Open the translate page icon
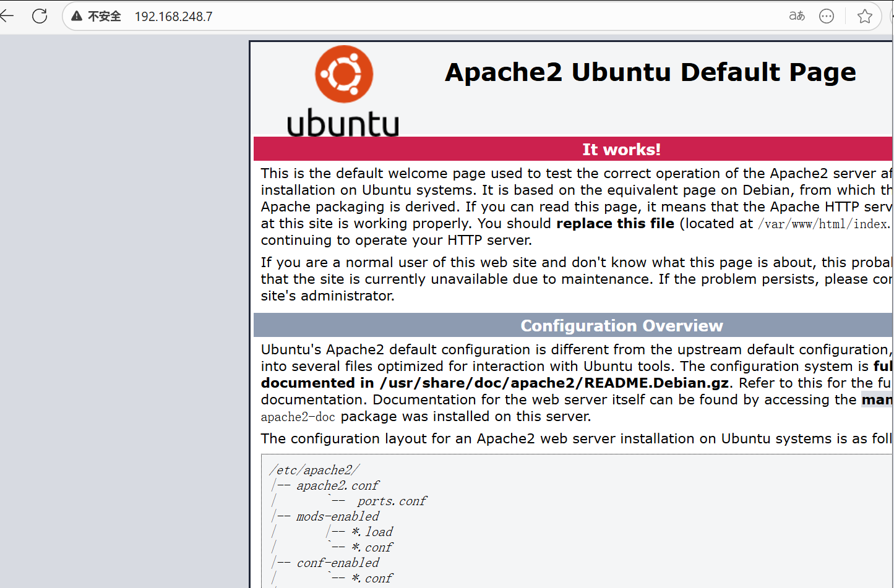The image size is (894, 588). 797,16
